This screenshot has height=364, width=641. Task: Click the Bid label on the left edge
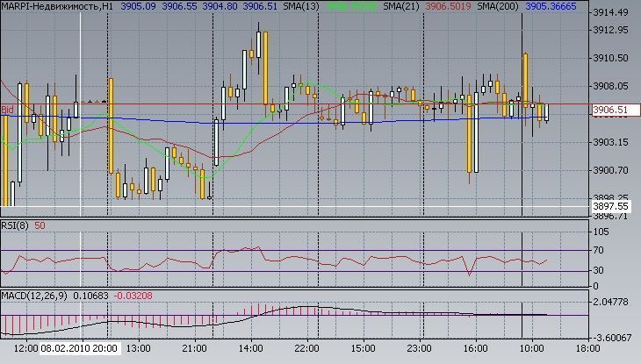click(7, 110)
